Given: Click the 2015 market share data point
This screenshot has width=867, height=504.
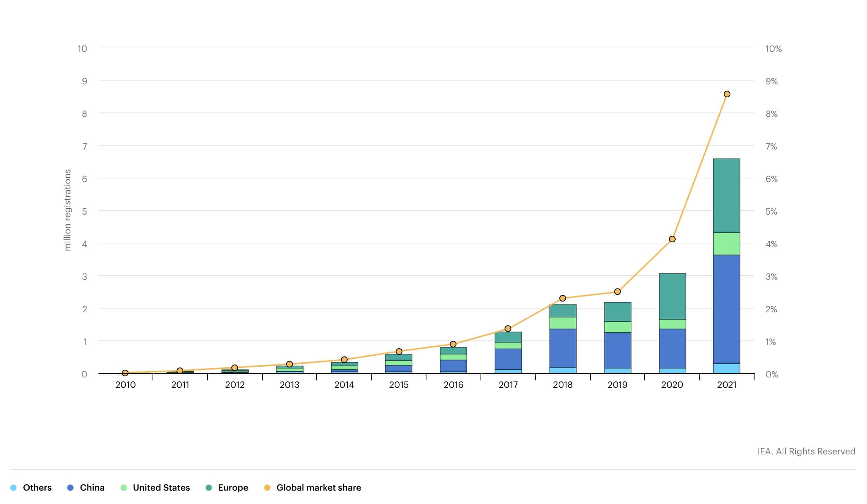Looking at the screenshot, I should coord(399,352).
